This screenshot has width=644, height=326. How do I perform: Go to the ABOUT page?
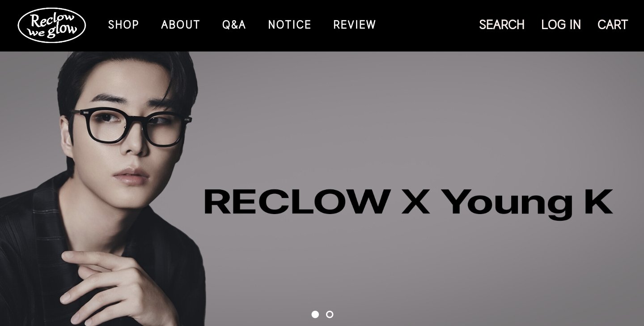pyautogui.click(x=181, y=25)
